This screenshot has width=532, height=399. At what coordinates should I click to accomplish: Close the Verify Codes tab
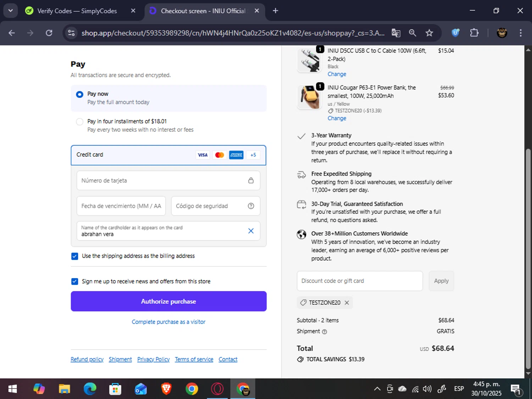pos(133,11)
